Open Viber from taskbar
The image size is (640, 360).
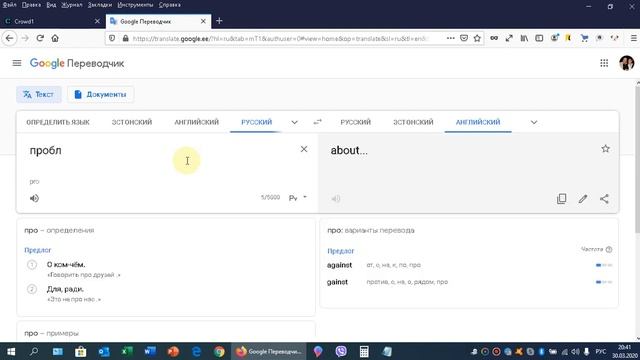pyautogui.click(x=341, y=351)
